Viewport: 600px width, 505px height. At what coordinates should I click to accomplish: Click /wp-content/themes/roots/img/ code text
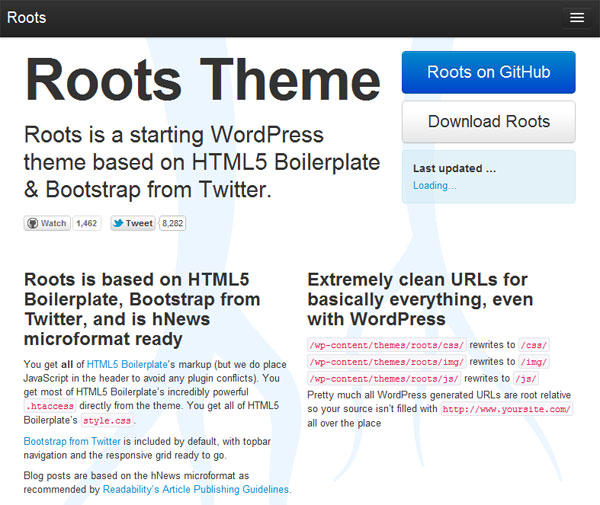[x=386, y=362]
